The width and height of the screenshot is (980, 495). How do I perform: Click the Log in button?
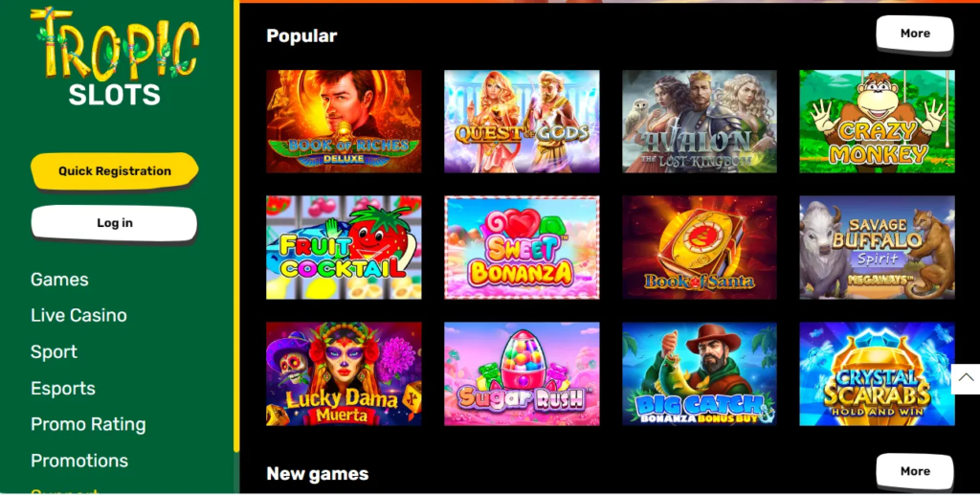click(115, 223)
